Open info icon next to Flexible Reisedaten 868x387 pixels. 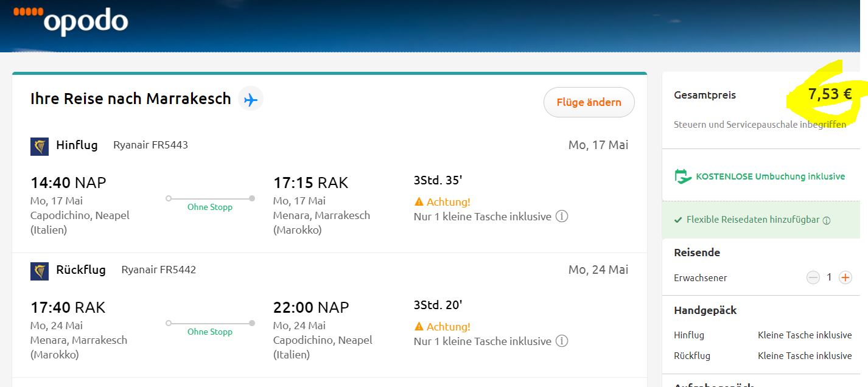827,220
